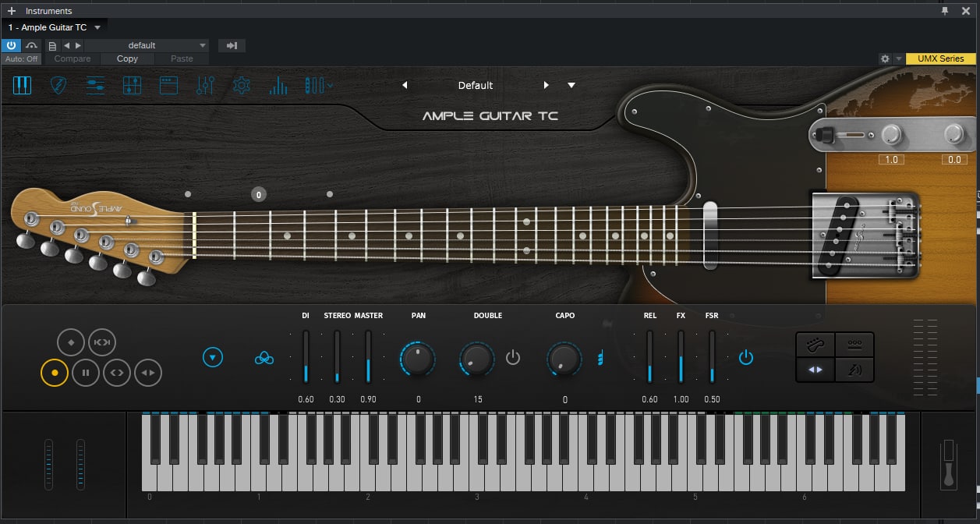Open the FX window icon

point(169,85)
